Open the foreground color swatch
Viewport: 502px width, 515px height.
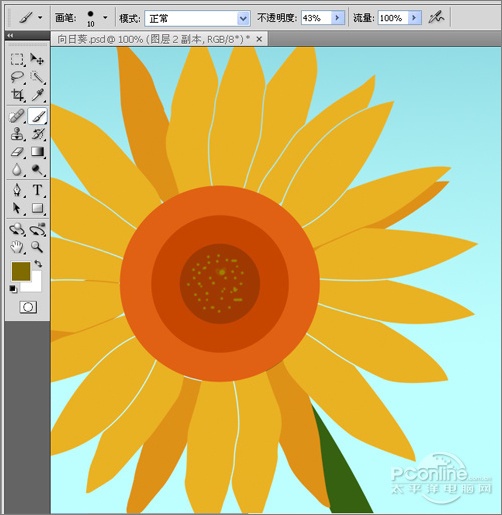[21, 271]
